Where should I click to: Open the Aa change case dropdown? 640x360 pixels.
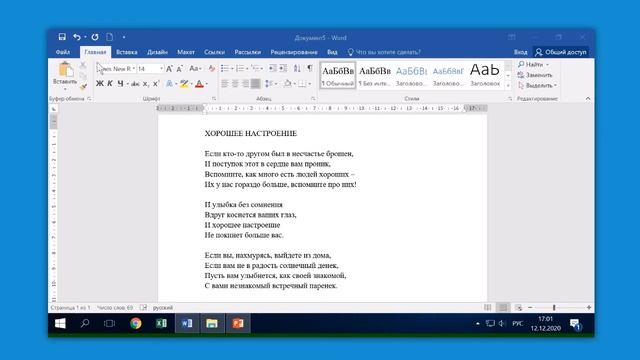click(x=195, y=69)
